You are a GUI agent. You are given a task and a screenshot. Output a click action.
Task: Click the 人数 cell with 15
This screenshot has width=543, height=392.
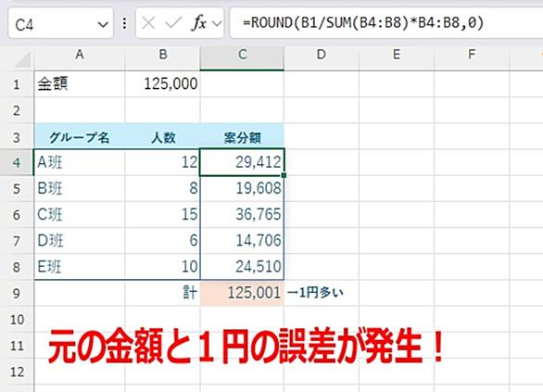click(163, 215)
